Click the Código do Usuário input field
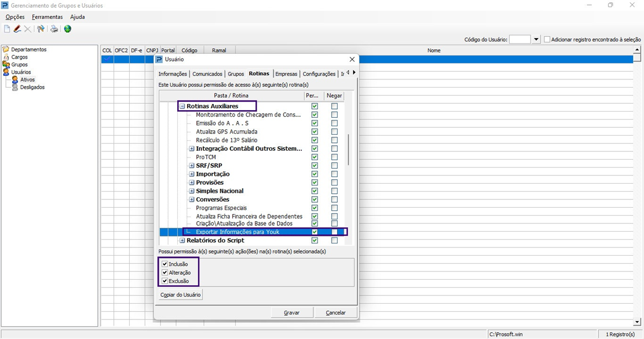The width and height of the screenshot is (644, 339). (520, 40)
